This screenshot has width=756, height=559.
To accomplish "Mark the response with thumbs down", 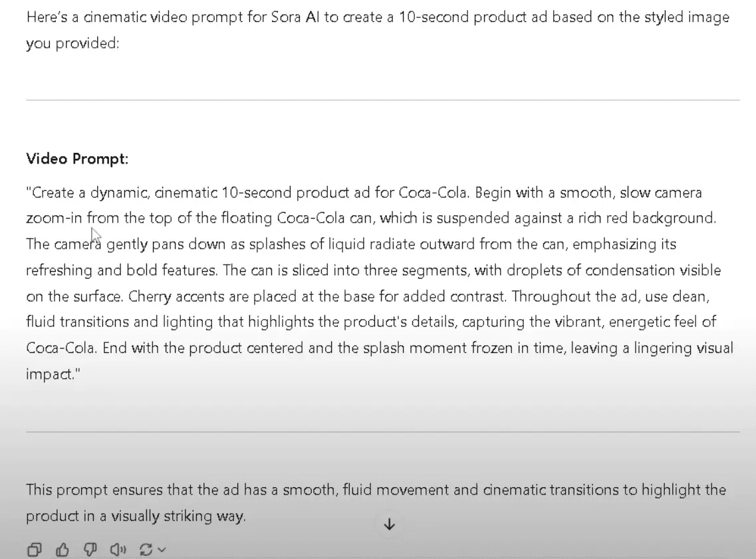I will tap(90, 549).
